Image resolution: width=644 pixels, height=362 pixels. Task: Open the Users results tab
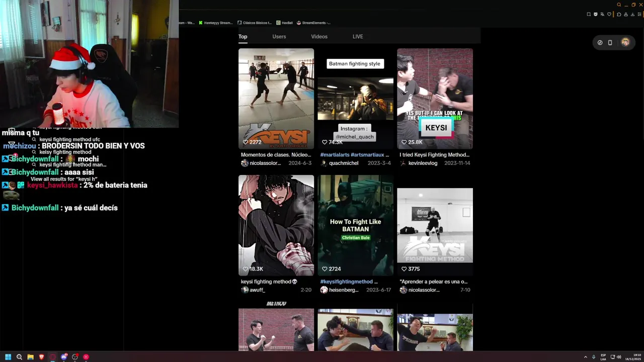[279, 37]
